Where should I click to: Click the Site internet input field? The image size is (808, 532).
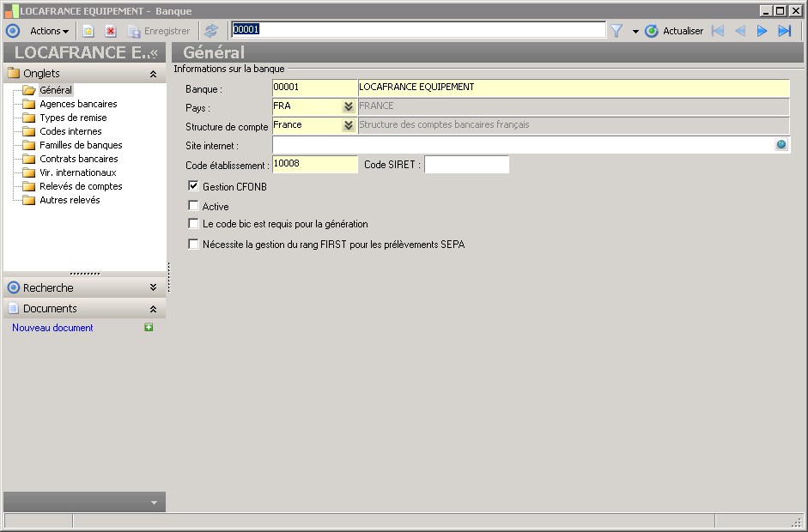point(523,145)
